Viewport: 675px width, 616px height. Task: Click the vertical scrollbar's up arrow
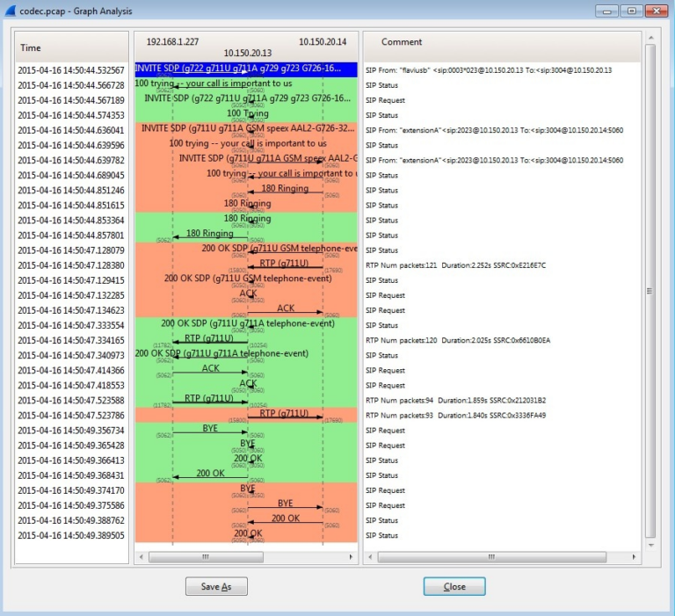(650, 38)
